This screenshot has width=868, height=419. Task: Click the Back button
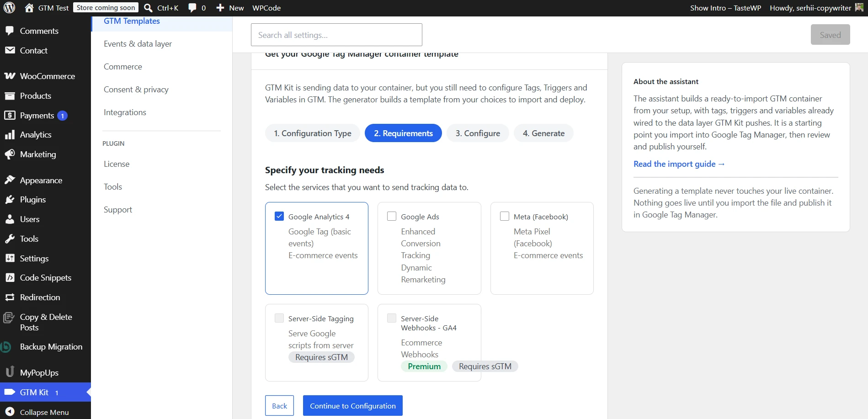[279, 406]
